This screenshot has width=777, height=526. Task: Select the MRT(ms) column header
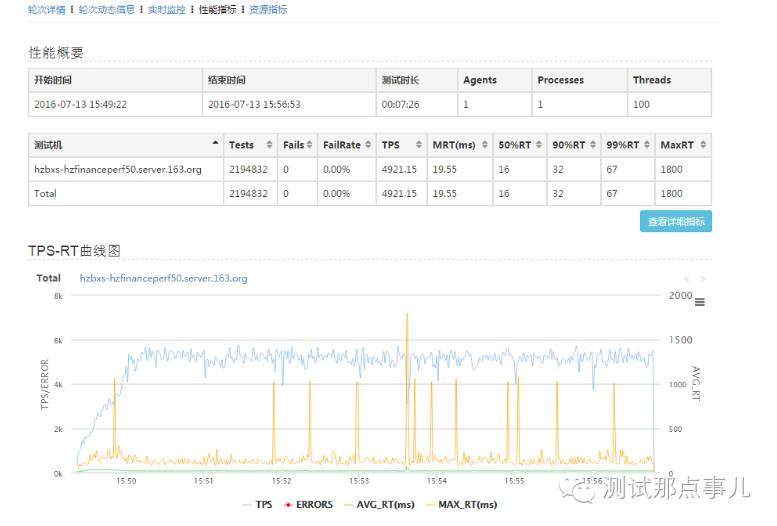[x=460, y=145]
